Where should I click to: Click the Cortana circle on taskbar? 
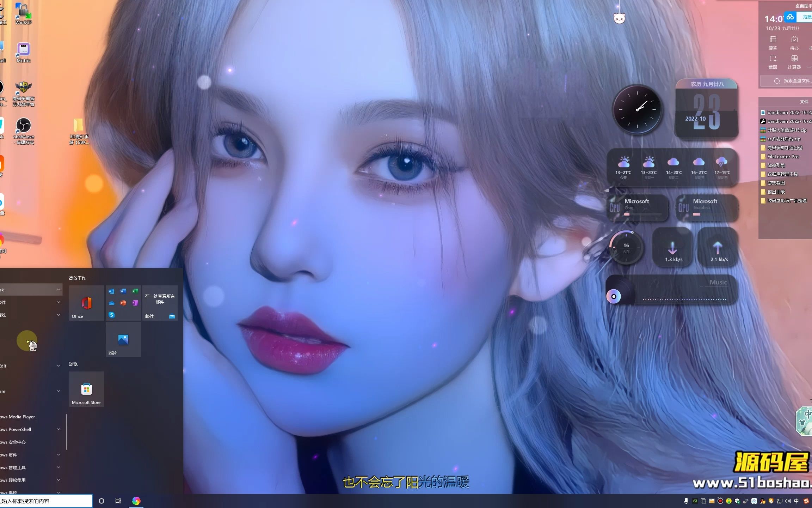click(101, 501)
